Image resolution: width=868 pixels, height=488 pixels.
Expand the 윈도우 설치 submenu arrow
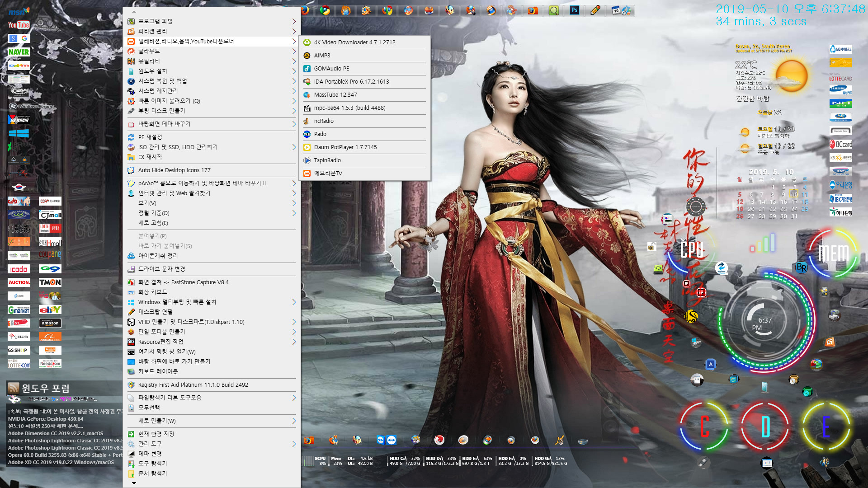(x=294, y=71)
